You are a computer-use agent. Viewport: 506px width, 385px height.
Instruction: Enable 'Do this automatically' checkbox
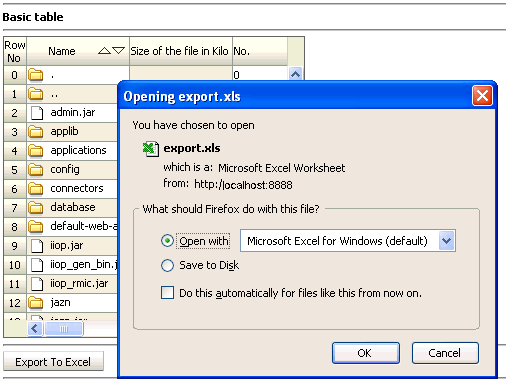click(x=167, y=293)
